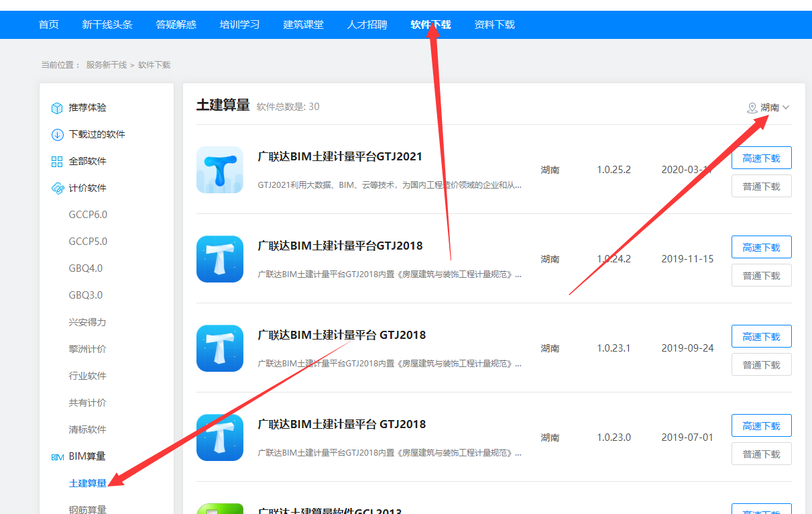The width and height of the screenshot is (812, 514).
Task: Open the 建筑课堂 nav tab
Action: 304,25
